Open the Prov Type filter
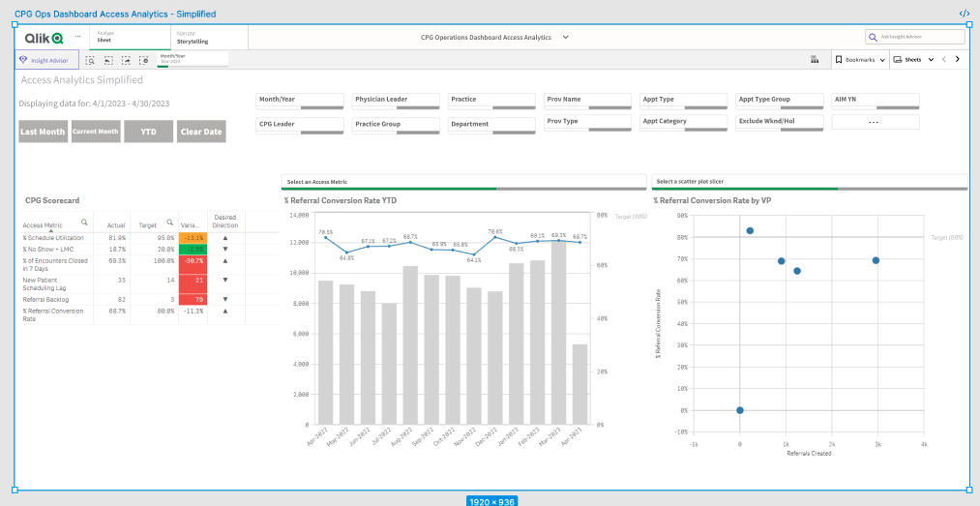 pyautogui.click(x=588, y=123)
